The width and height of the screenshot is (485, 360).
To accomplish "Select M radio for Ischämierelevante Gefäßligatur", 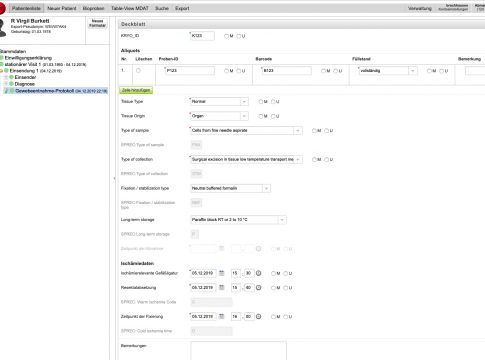I will [x=273, y=273].
